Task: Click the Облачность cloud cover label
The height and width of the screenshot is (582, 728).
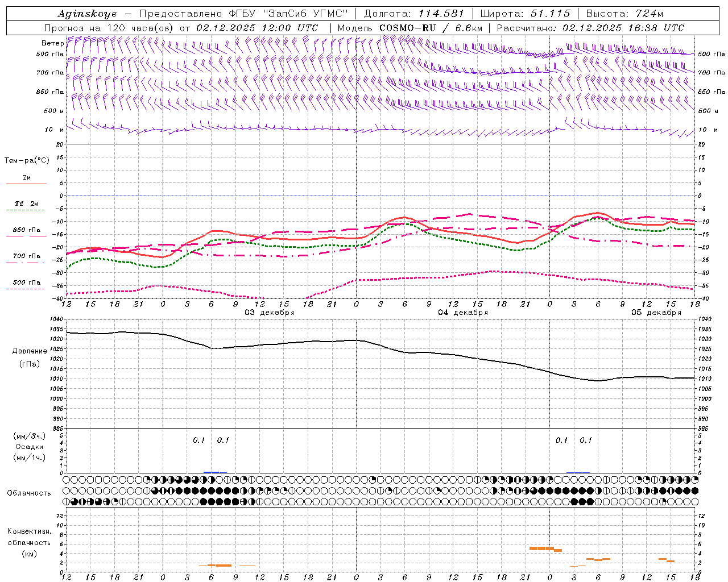Action: point(29,493)
